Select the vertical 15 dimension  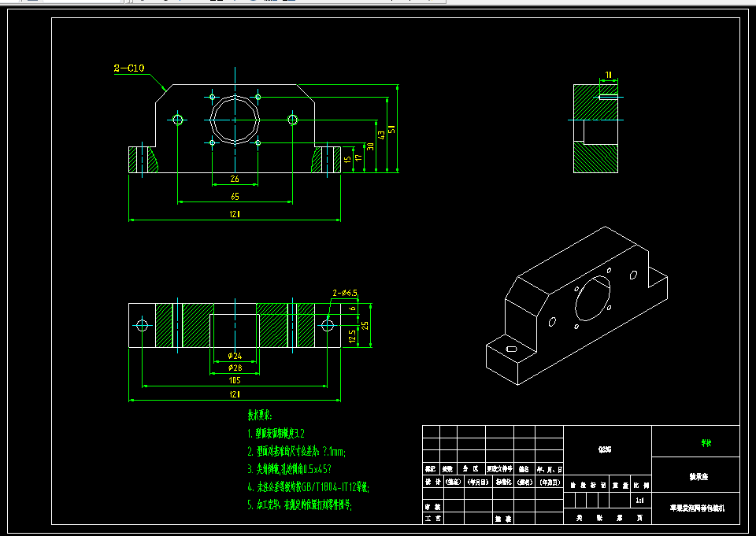coord(347,159)
